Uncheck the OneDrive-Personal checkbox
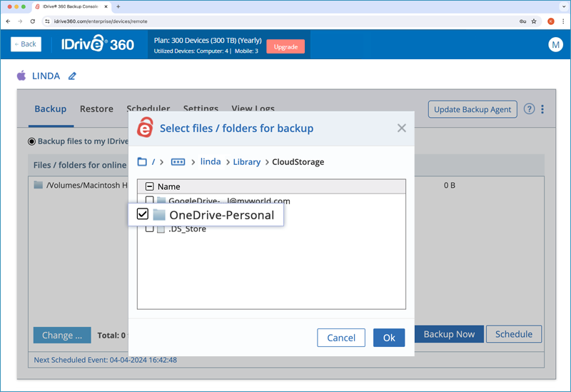The image size is (571, 392). pyautogui.click(x=142, y=214)
